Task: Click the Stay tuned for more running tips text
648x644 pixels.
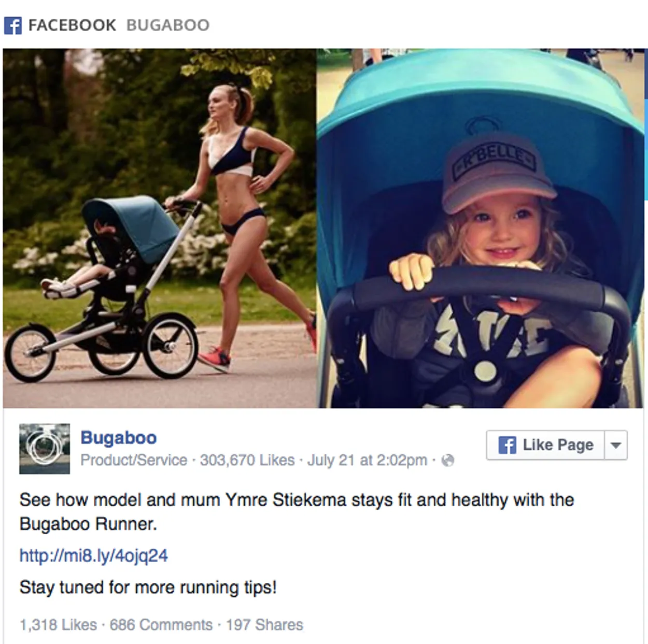Action: 148,588
